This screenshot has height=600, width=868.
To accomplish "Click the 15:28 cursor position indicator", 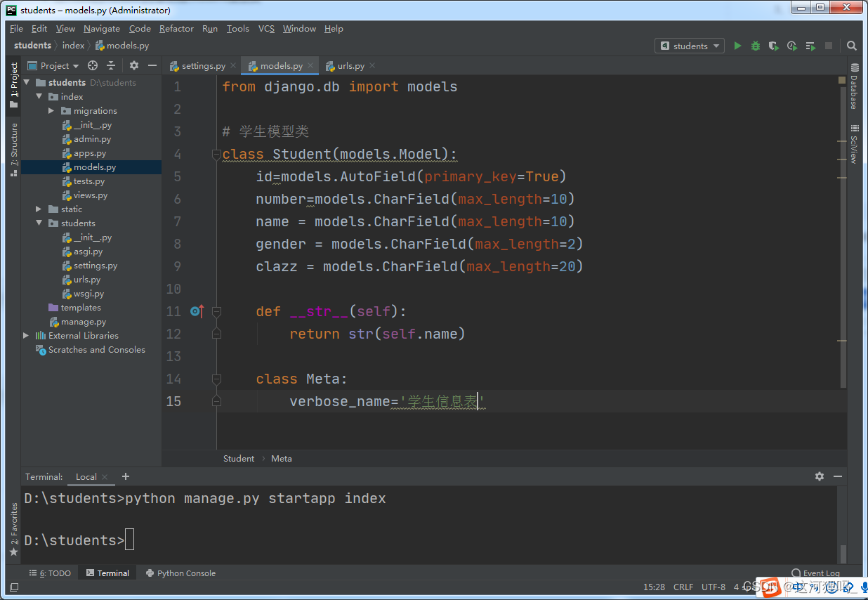I will coord(654,587).
